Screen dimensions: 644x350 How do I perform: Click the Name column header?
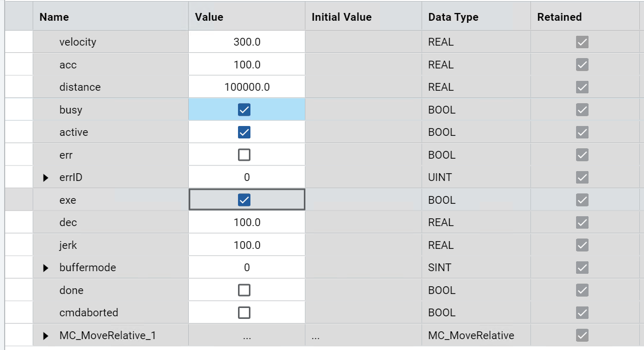tap(54, 17)
